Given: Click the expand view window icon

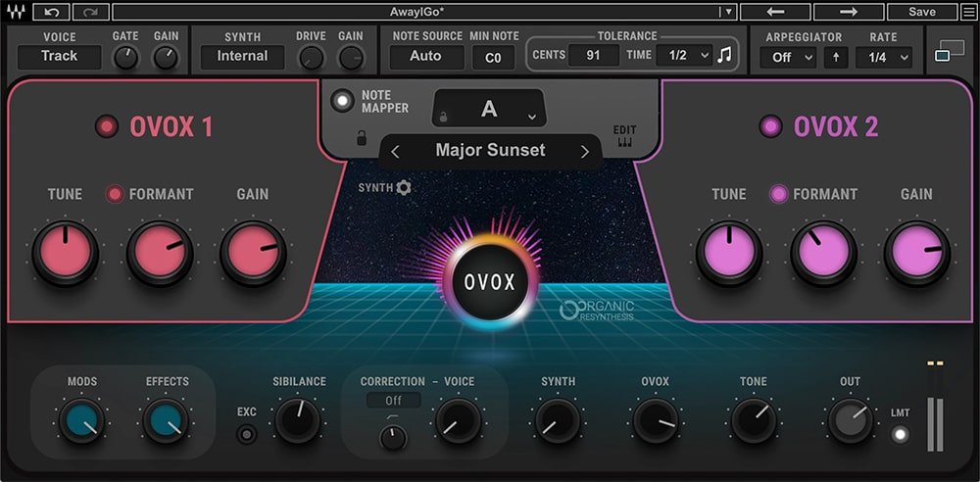Looking at the screenshot, I should tap(949, 51).
